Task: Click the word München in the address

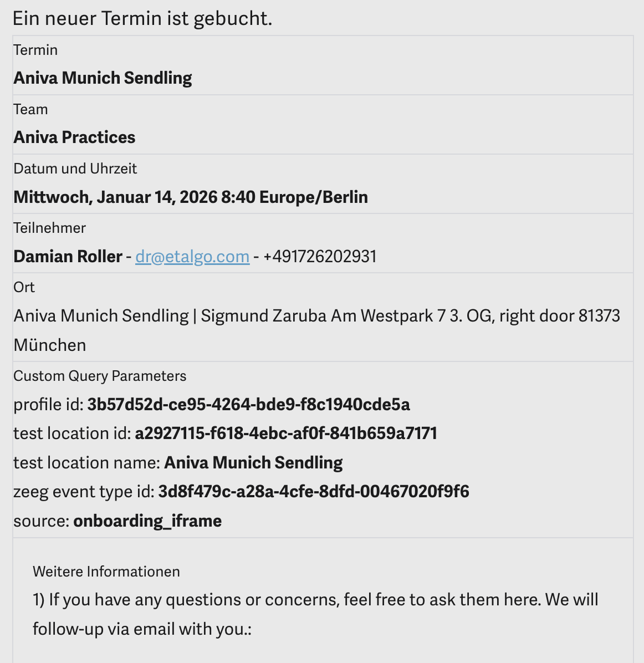Action: [x=50, y=345]
